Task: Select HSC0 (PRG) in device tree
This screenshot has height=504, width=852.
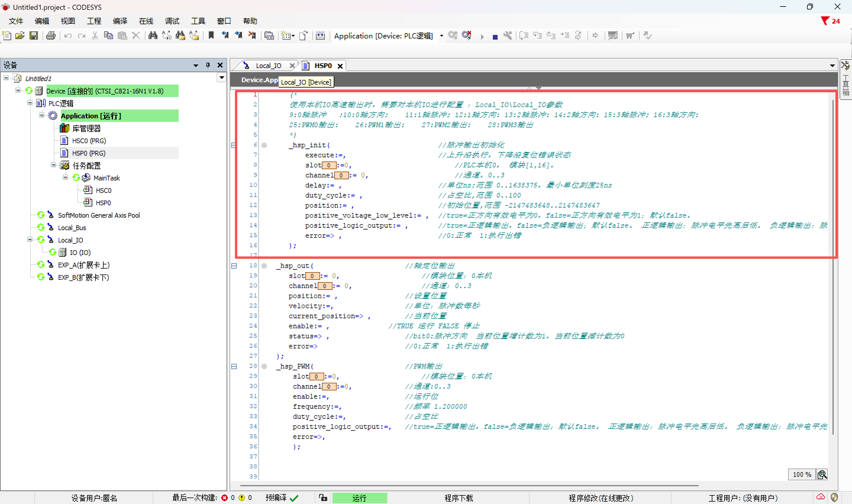Action: click(x=89, y=140)
